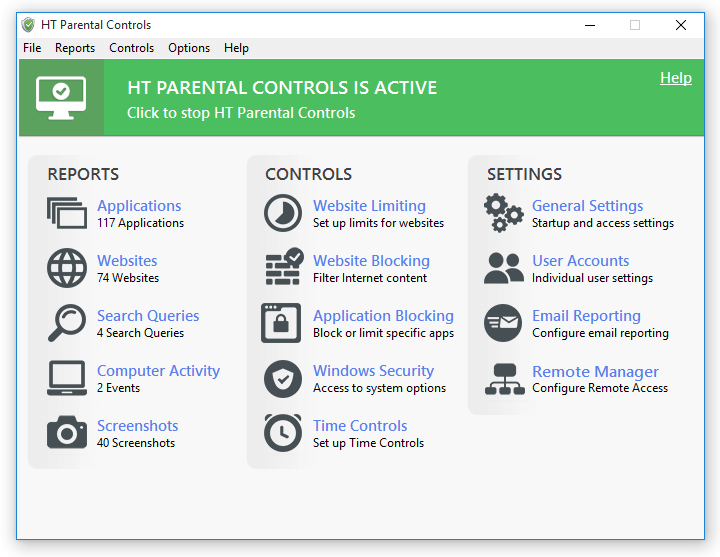Click the '4 Search Queries' count text
Viewport: 720px width, 557px height.
click(140, 333)
